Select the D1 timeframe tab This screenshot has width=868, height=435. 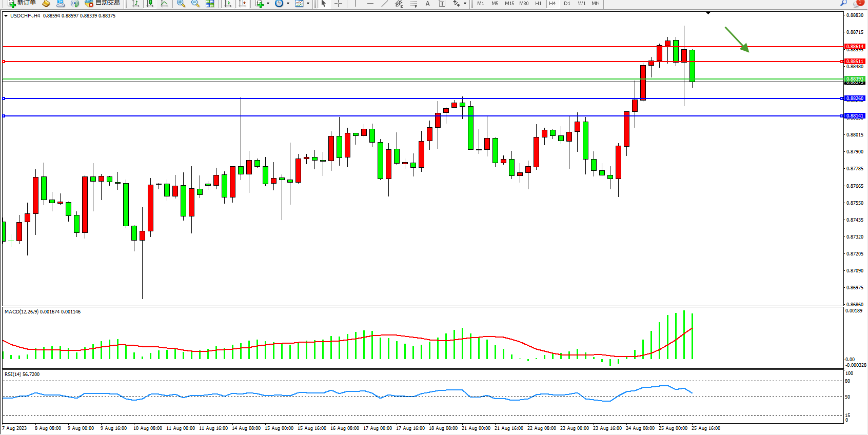point(567,4)
